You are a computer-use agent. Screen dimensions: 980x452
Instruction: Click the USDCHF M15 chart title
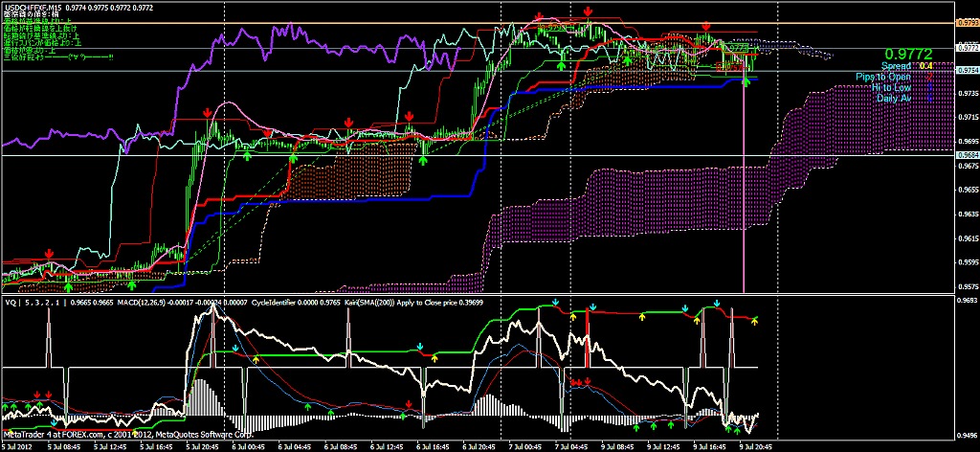(29, 8)
